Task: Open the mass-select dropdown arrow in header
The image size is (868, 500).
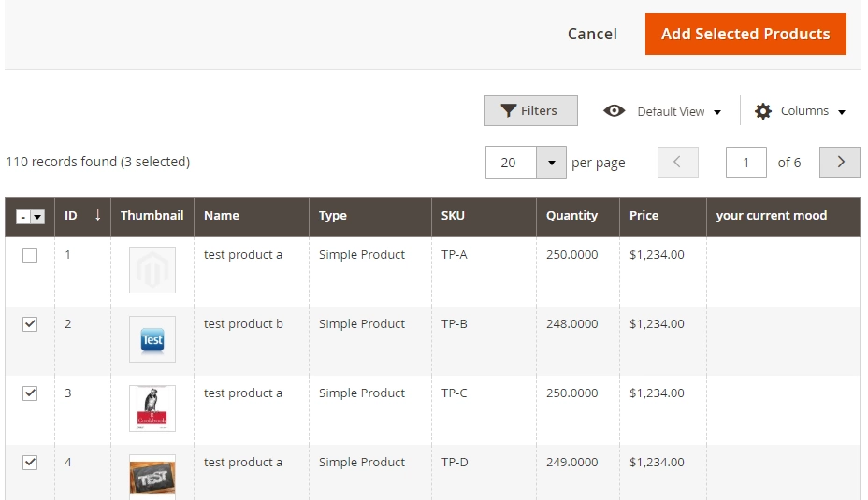Action: coord(37,217)
